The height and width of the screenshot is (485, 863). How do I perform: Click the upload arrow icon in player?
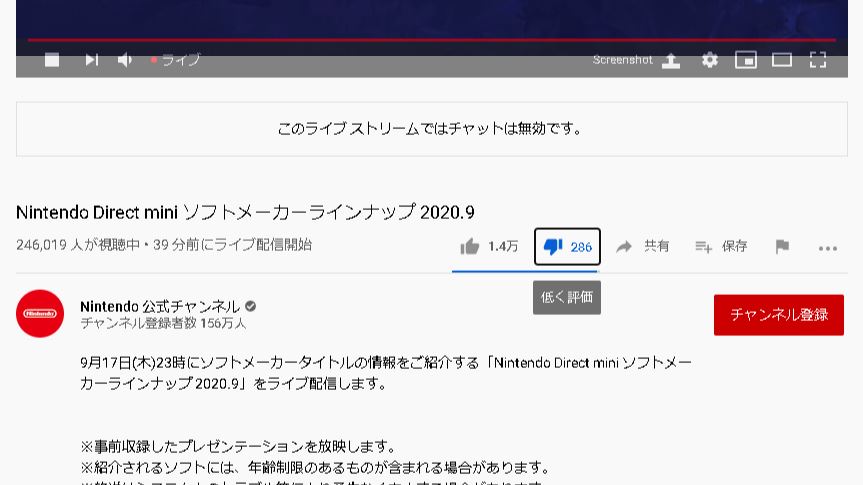coord(671,60)
